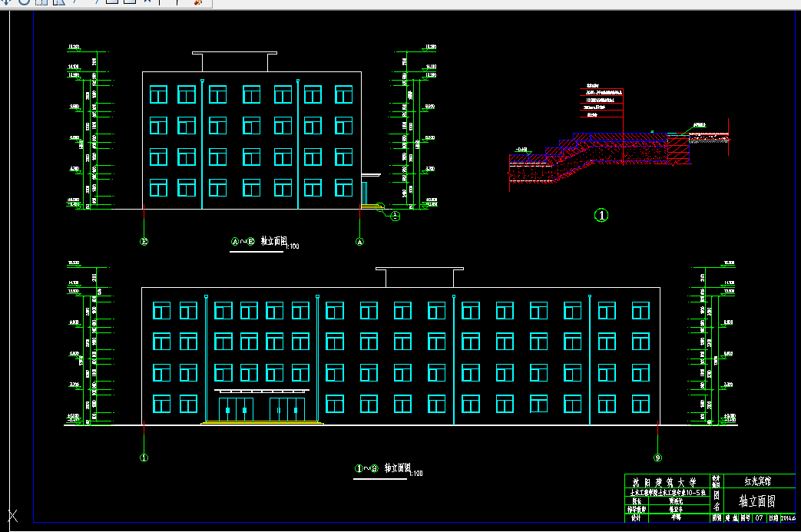
Task: Click the "1:100" scale beside the A~E title
Action: pos(293,246)
